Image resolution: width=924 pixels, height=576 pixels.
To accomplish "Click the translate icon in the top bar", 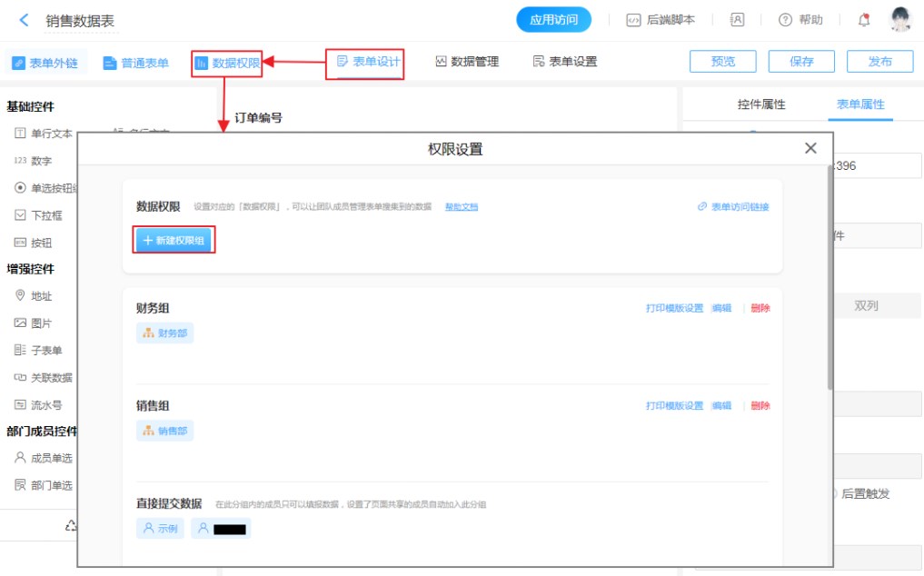I will tap(737, 20).
